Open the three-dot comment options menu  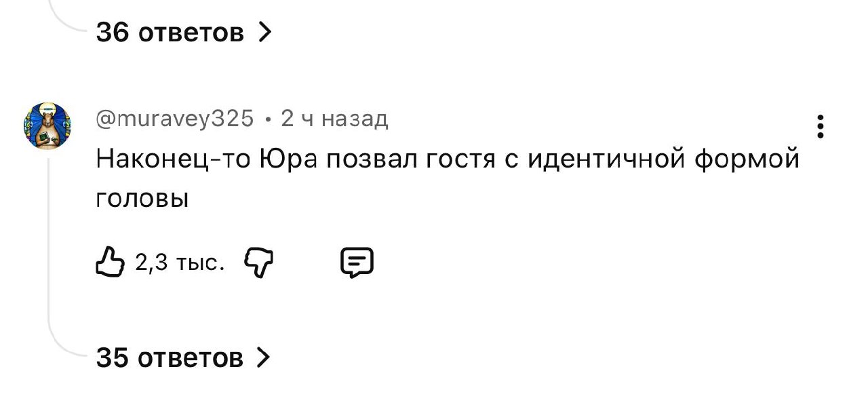coord(821,127)
